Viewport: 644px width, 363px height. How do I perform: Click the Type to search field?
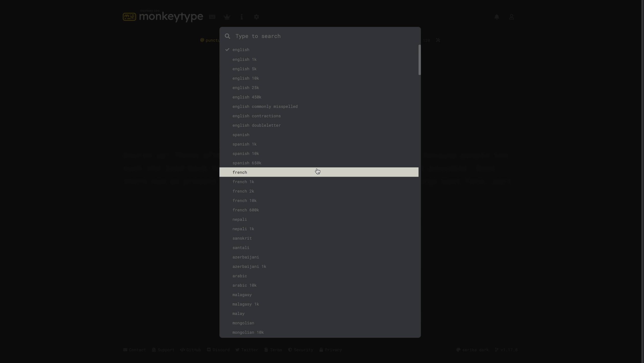pos(322,36)
